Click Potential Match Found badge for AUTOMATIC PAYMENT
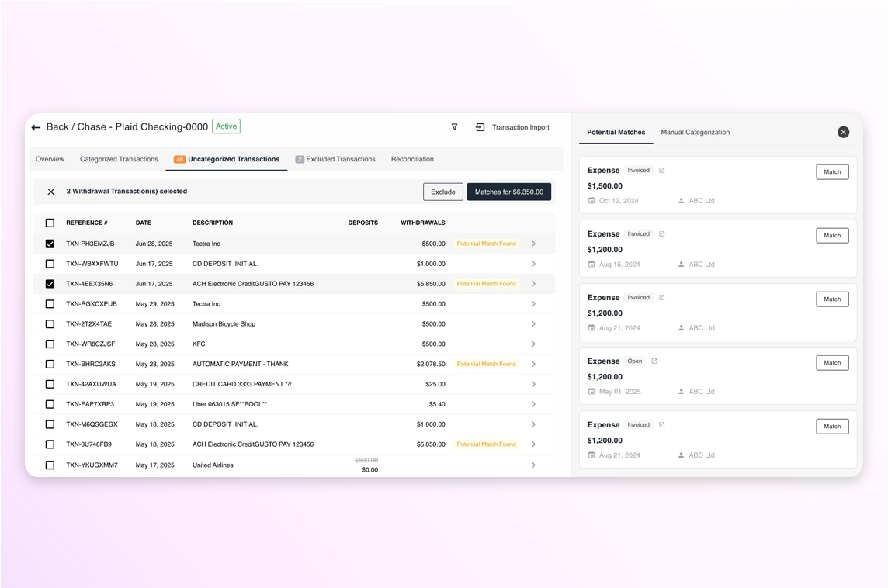 point(486,365)
